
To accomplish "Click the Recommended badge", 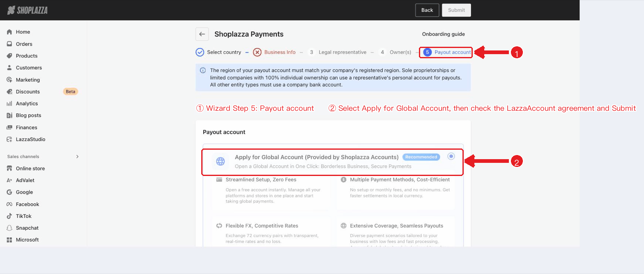I will tap(421, 157).
